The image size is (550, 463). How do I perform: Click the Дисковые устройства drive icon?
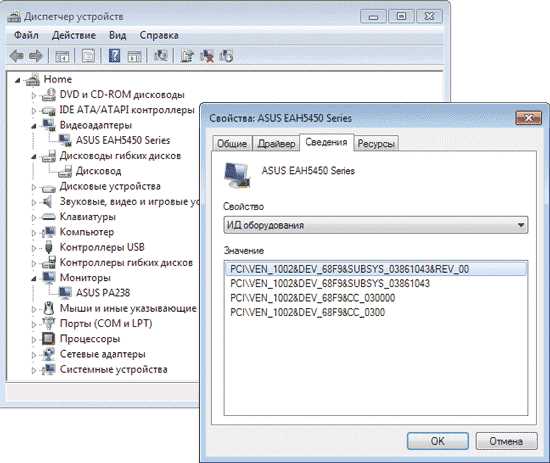point(48,188)
